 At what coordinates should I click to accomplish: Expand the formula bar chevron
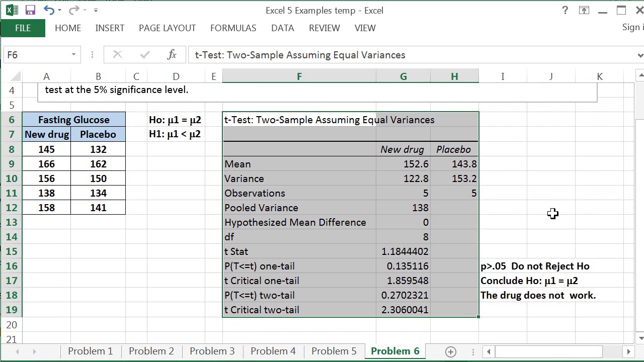click(x=639, y=55)
